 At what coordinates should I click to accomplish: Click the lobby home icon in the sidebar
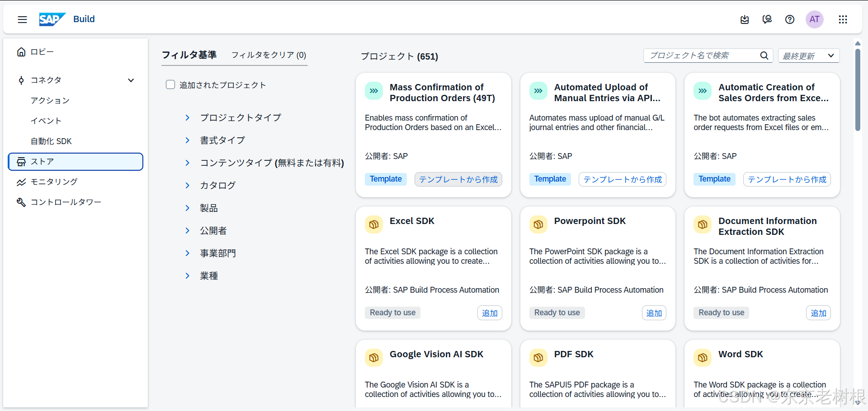point(21,52)
